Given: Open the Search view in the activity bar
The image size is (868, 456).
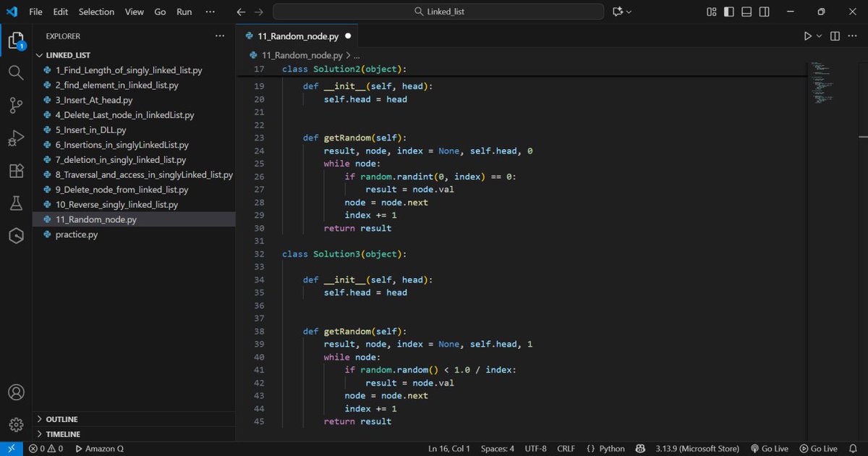Looking at the screenshot, I should point(16,72).
